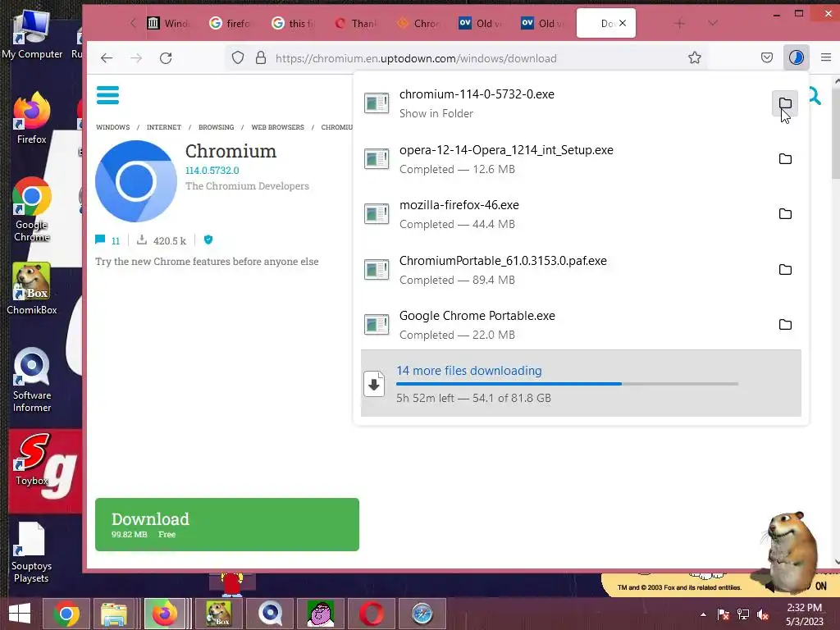Open Software Informer desktop shortcut
This screenshot has width=840, height=630.
click(x=32, y=380)
